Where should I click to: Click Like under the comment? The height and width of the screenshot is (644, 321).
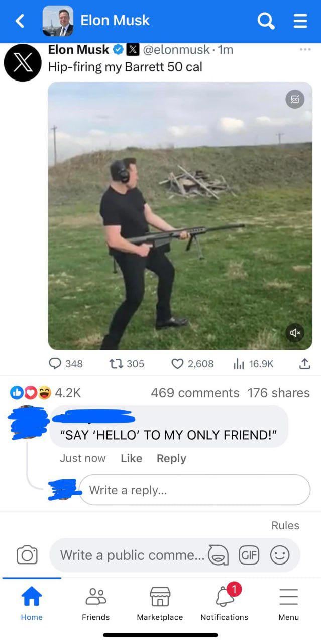131,458
